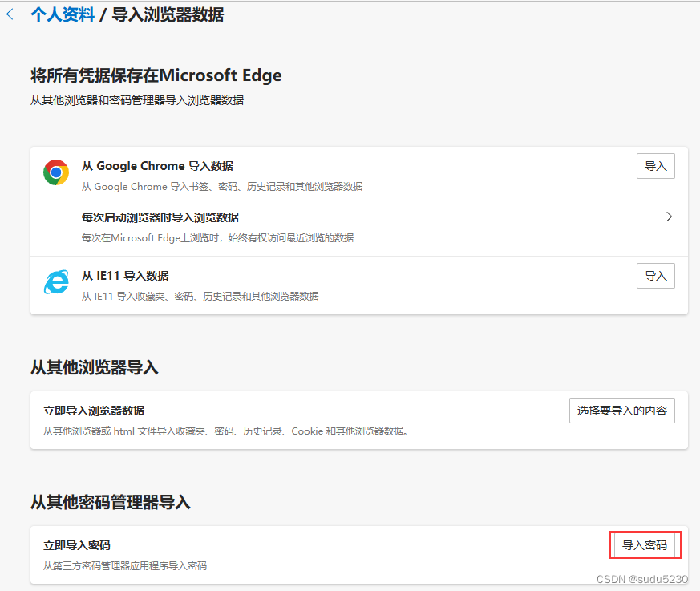Select 每次启动浏览器时导入浏览数据 row title
This screenshot has width=700, height=591.
click(160, 217)
